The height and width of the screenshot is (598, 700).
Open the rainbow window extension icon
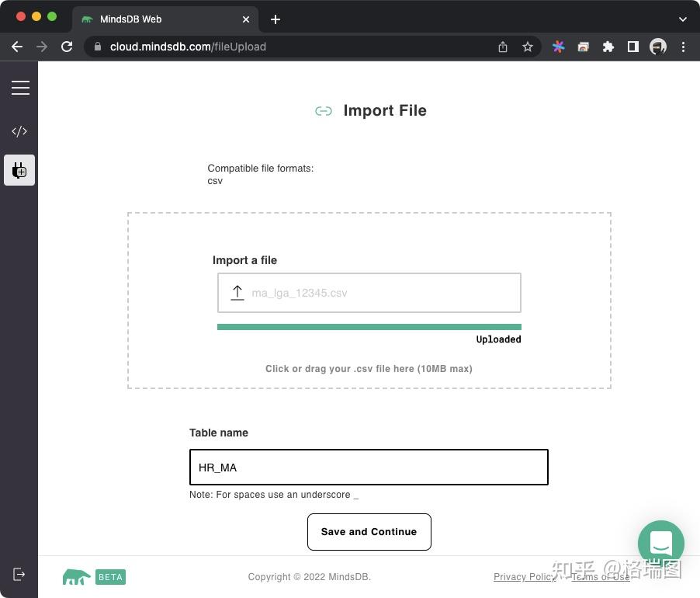click(583, 47)
